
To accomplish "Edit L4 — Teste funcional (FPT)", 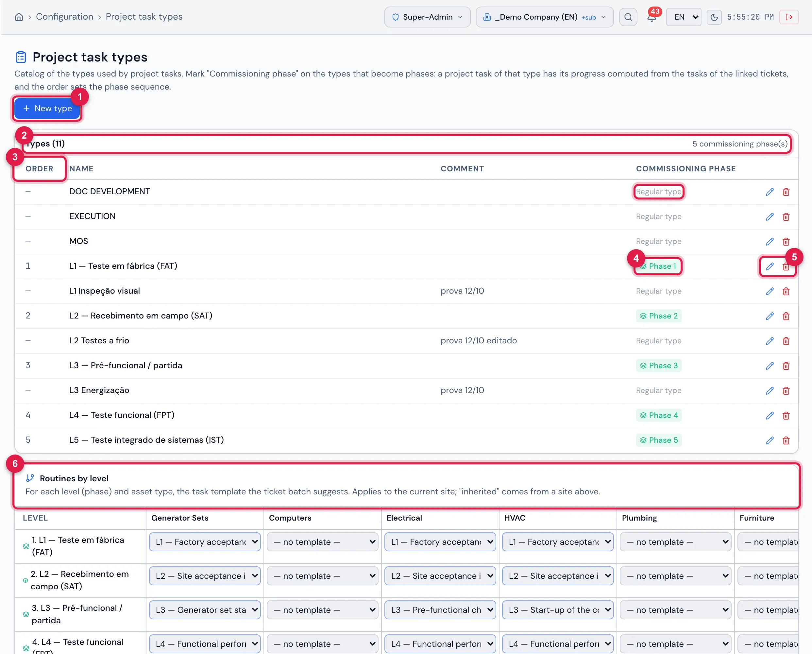I will (770, 416).
